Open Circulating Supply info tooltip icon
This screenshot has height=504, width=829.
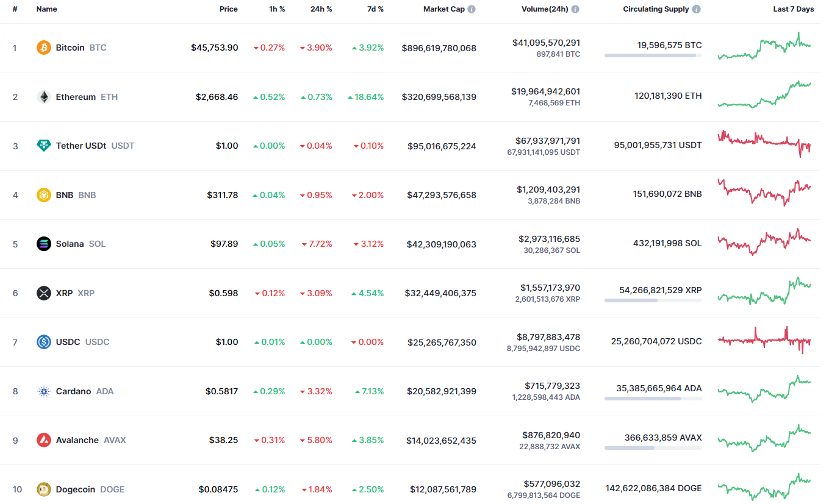click(697, 10)
